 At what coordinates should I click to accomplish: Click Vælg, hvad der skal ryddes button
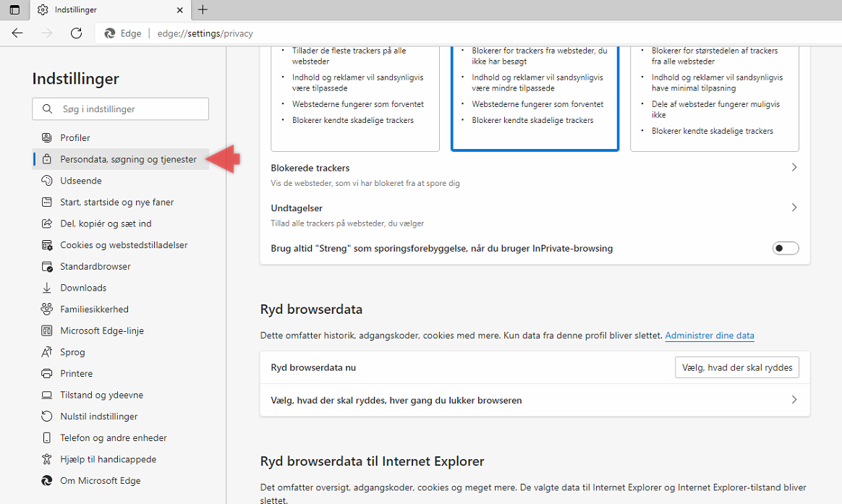pos(736,367)
